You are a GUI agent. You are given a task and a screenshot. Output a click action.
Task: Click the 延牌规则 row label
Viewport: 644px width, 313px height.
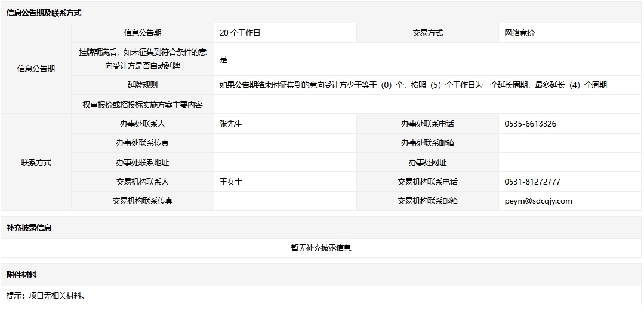click(142, 85)
